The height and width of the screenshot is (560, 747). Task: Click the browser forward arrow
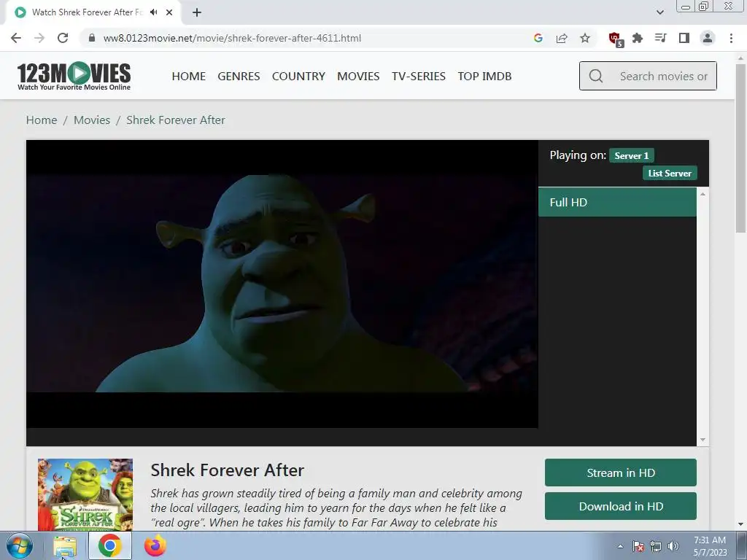click(39, 38)
